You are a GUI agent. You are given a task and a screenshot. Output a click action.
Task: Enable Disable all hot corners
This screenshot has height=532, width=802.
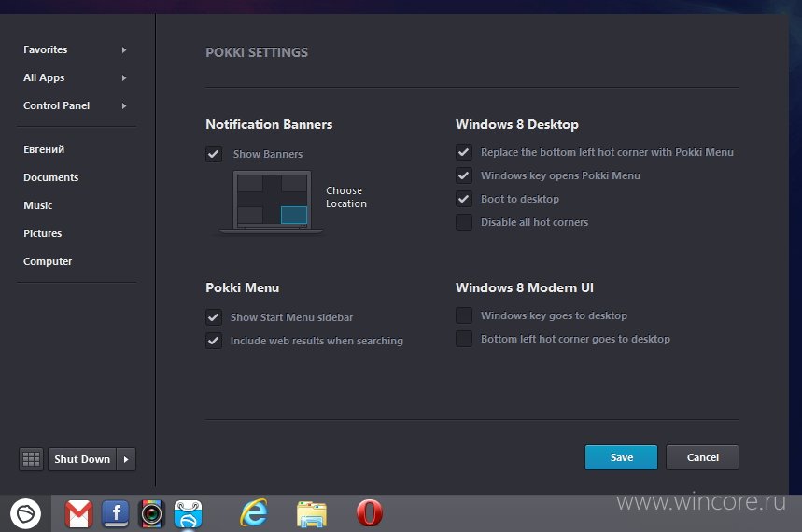464,222
